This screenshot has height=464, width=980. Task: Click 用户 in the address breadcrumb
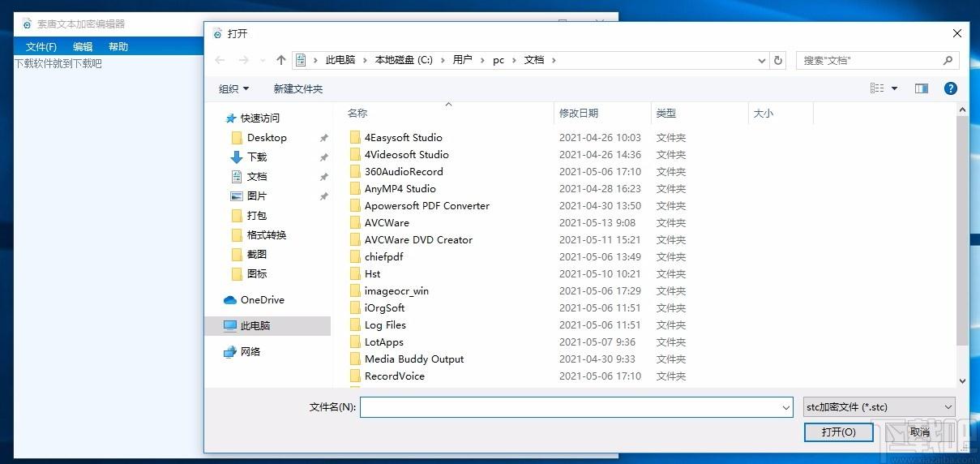click(x=462, y=60)
